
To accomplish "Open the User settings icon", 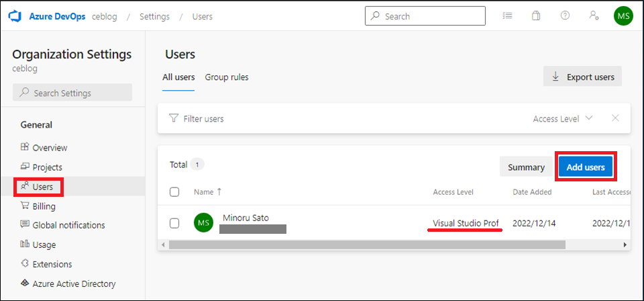I will [594, 16].
